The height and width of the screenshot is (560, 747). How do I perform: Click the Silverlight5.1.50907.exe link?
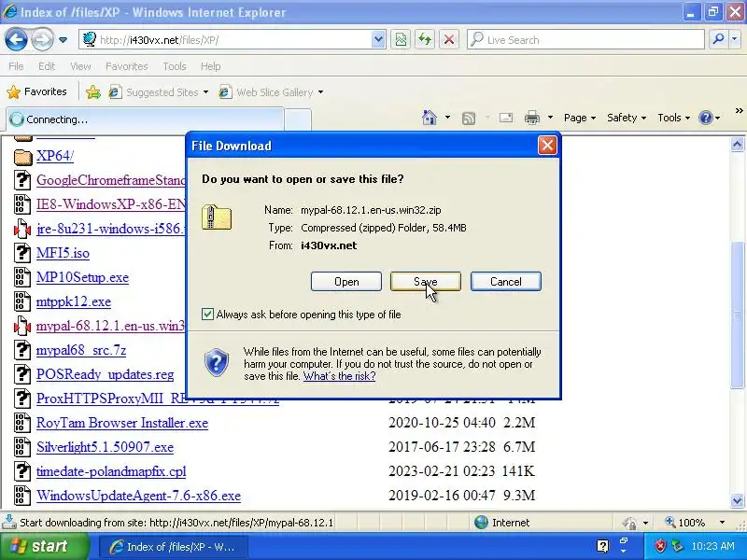coord(105,447)
